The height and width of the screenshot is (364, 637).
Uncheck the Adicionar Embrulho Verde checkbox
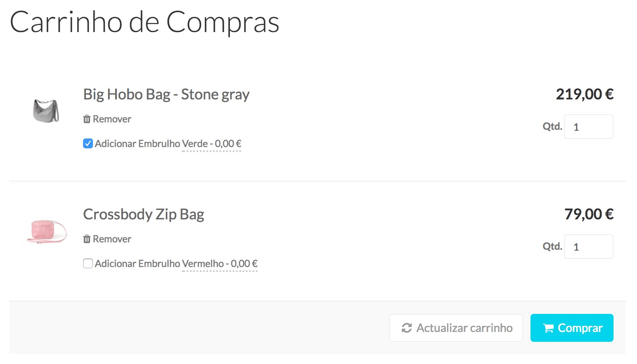click(88, 143)
